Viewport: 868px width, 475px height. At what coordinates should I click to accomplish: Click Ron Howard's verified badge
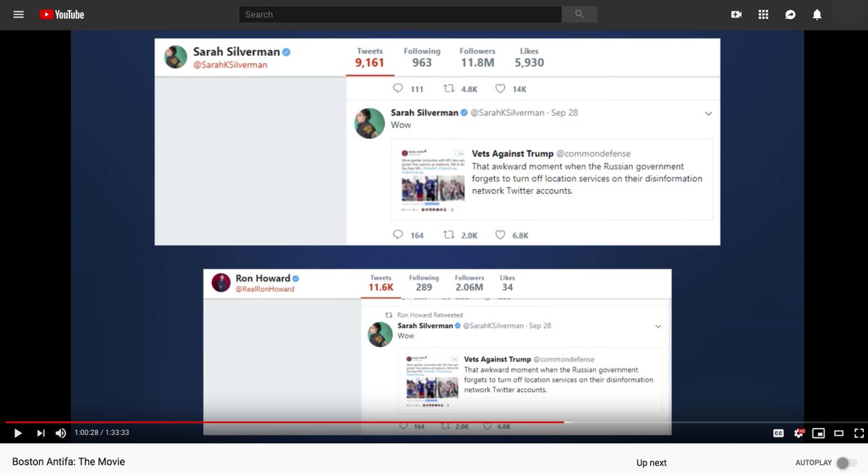[296, 279]
